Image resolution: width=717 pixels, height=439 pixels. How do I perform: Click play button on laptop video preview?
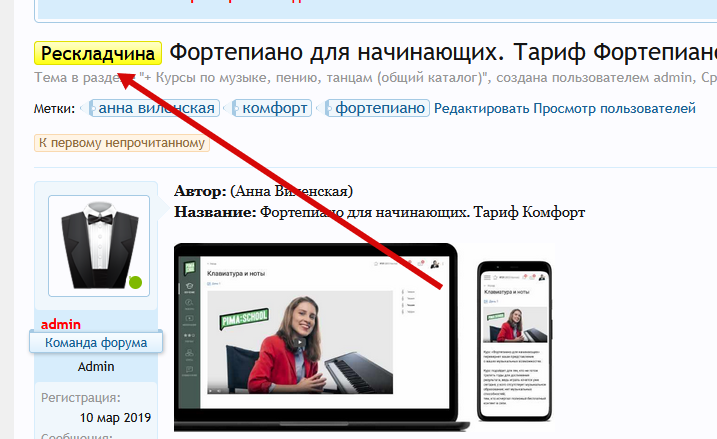[297, 343]
